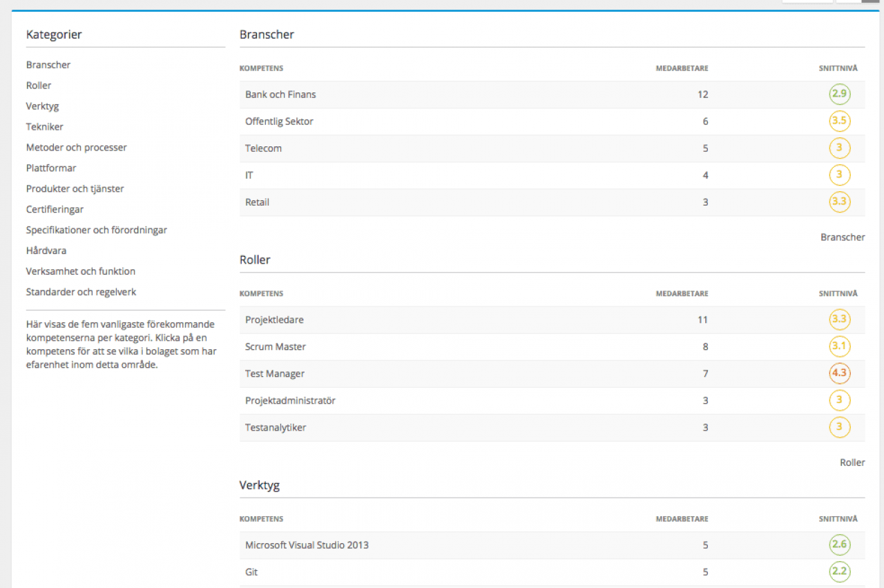Click the 2.2 rating badge for Git

point(839,572)
